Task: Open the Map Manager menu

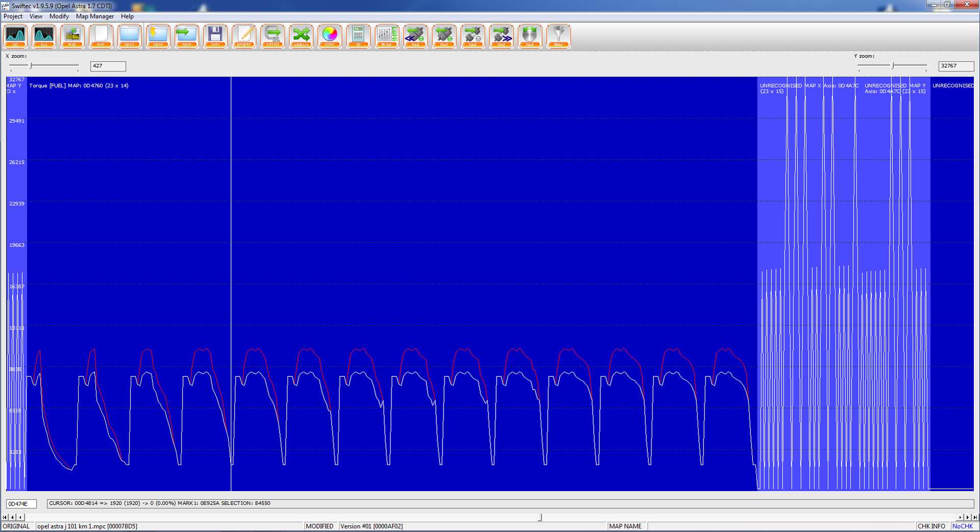Action: coord(95,16)
